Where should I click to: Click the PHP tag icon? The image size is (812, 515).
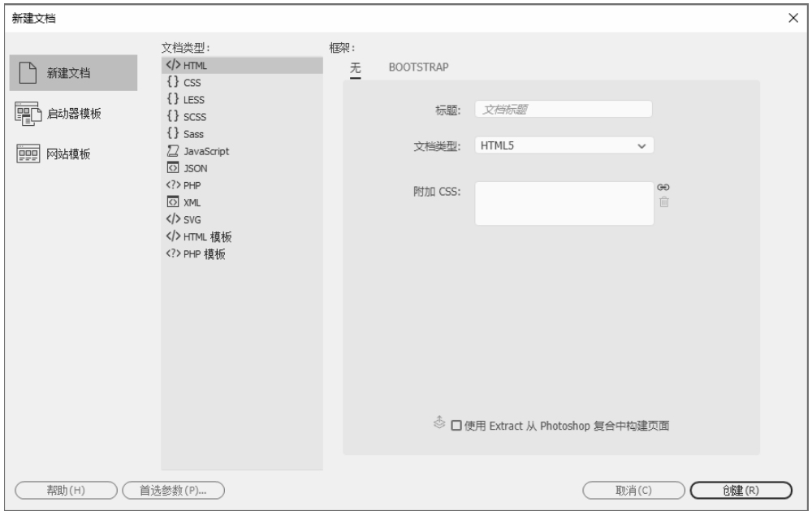point(173,185)
